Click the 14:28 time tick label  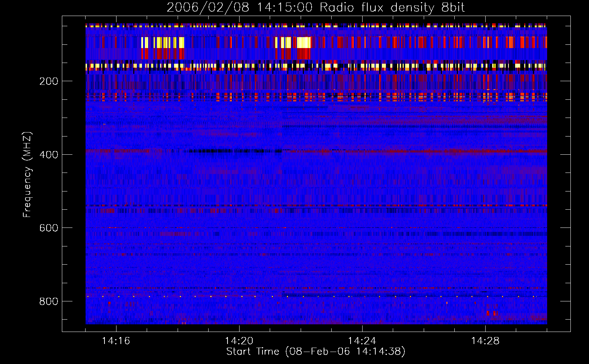[485, 341]
